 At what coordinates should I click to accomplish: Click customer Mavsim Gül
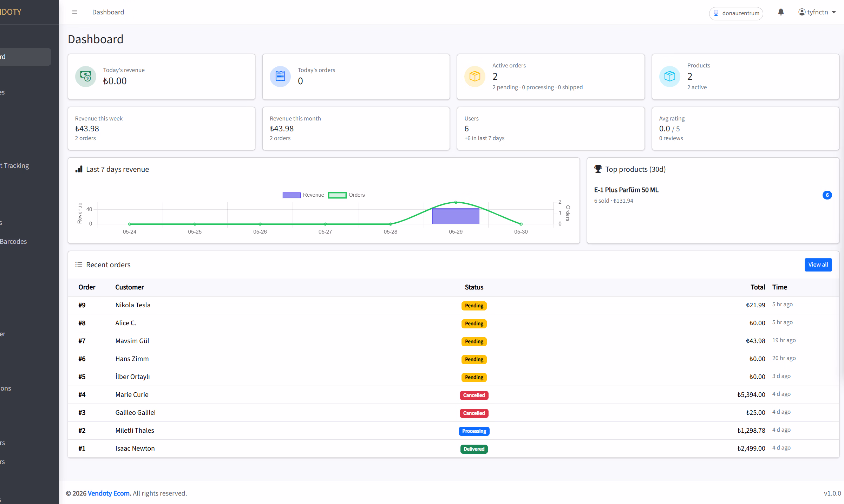click(x=132, y=341)
